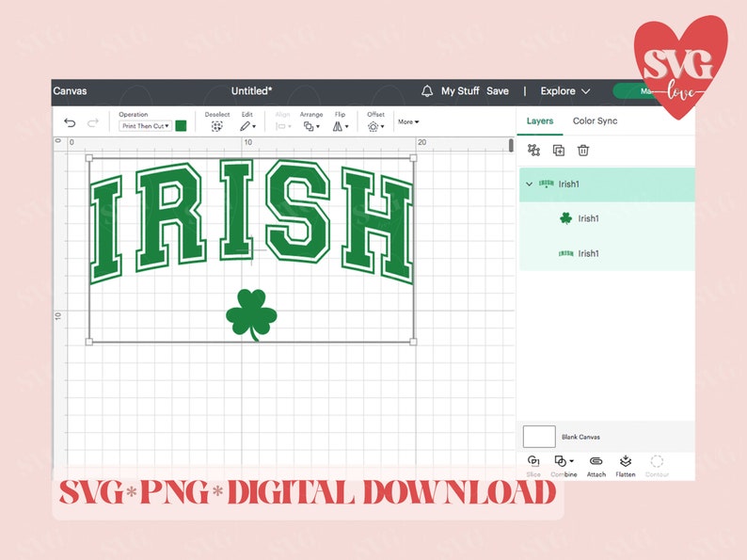Screen dimensions: 747x560
Task: Click the IRISH text layer thumbnail
Action: pyautogui.click(x=565, y=253)
